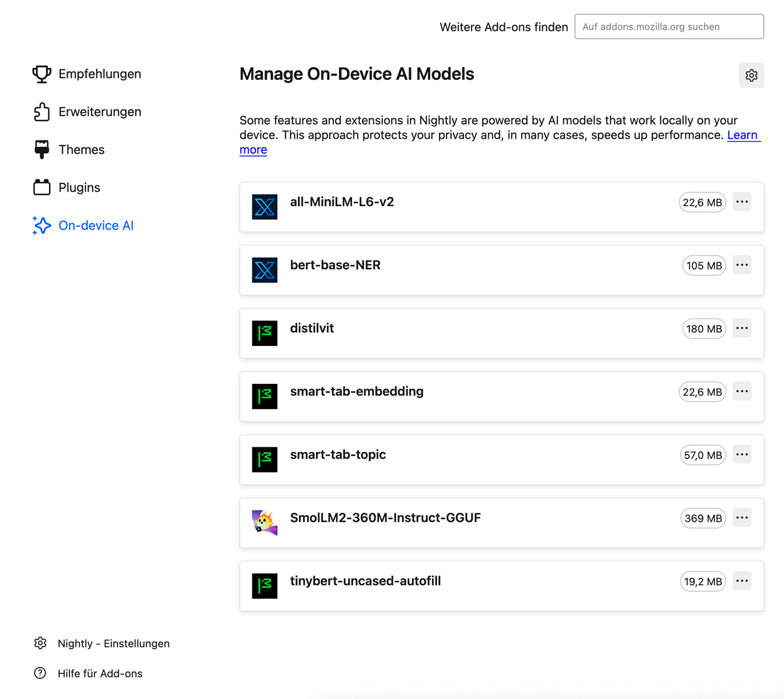The image size is (784, 699).
Task: Click the distilvit model icon
Action: (x=265, y=333)
